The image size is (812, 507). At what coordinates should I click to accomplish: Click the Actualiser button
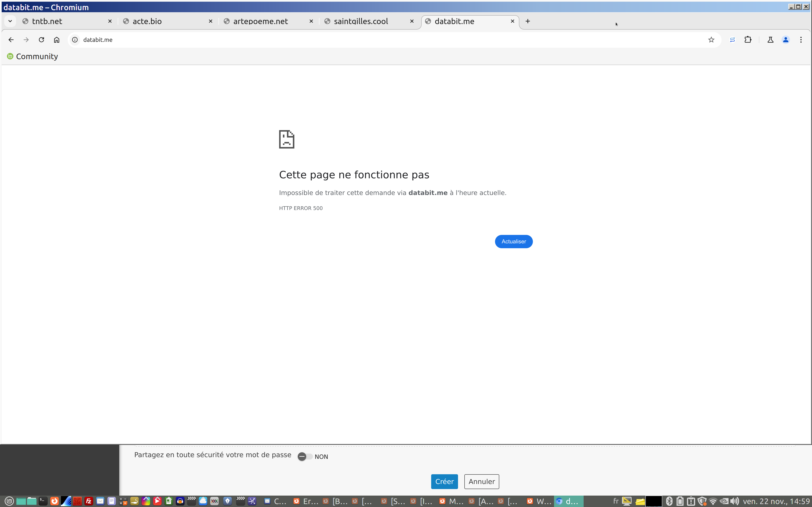click(513, 241)
